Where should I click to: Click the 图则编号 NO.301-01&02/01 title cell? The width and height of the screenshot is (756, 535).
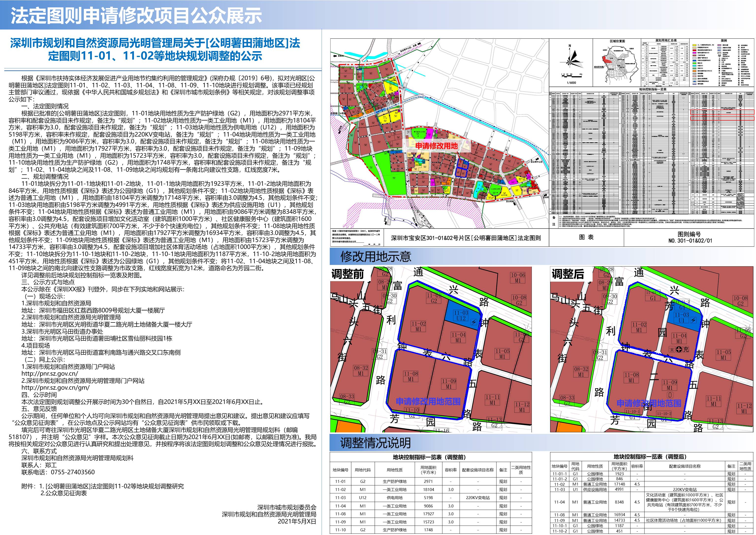pyautogui.click(x=690, y=237)
